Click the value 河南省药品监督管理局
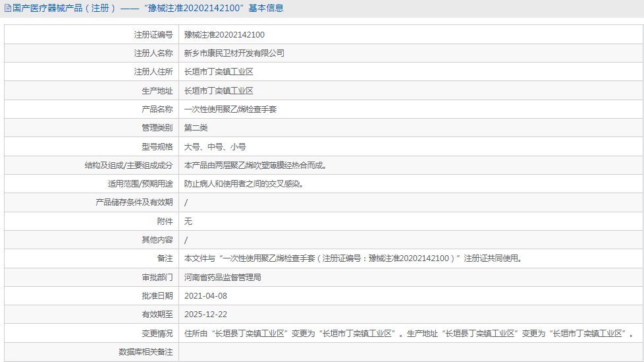This screenshot has height=362, width=644. [223, 277]
